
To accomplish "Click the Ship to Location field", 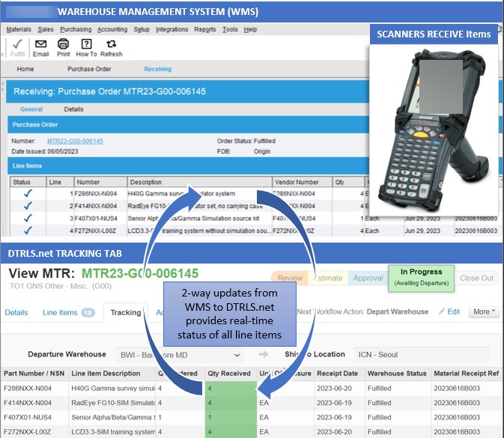I will (x=422, y=355).
